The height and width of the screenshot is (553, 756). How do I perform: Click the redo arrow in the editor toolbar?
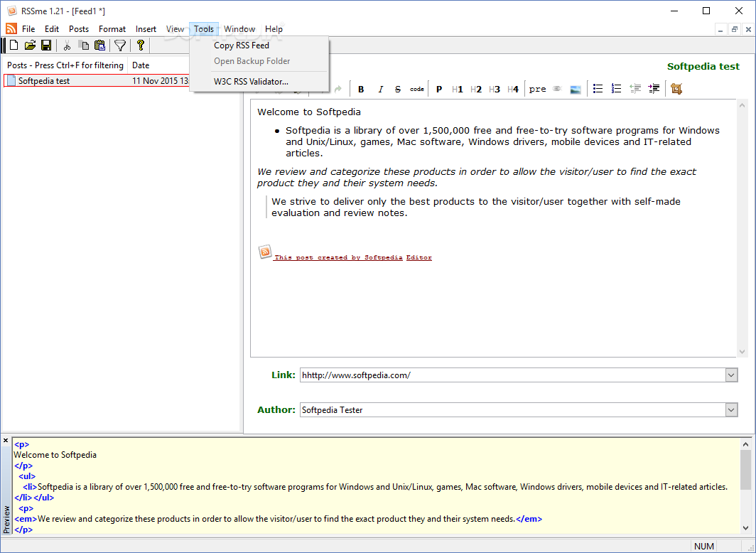[338, 89]
